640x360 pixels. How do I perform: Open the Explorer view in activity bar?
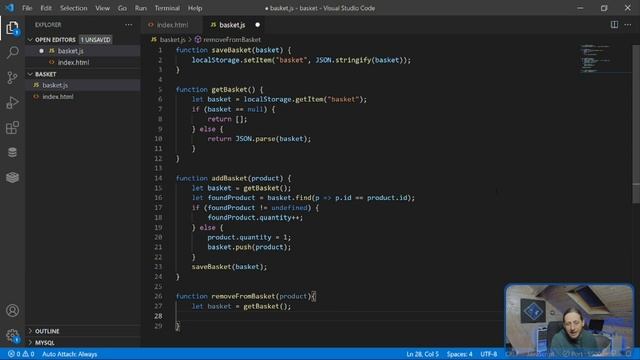(12, 28)
